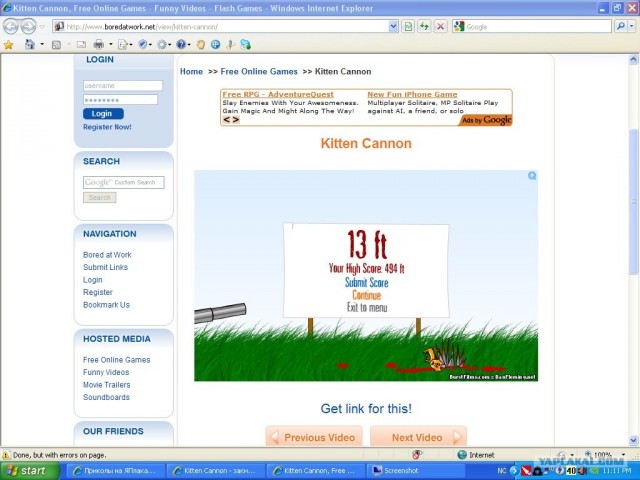
Task: Open the Page menu icon
Action: click(x=123, y=44)
